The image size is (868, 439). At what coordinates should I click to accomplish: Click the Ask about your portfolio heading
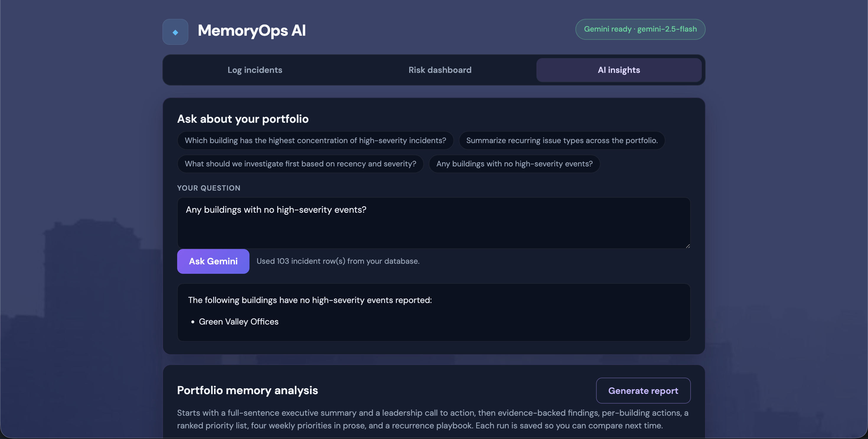243,119
